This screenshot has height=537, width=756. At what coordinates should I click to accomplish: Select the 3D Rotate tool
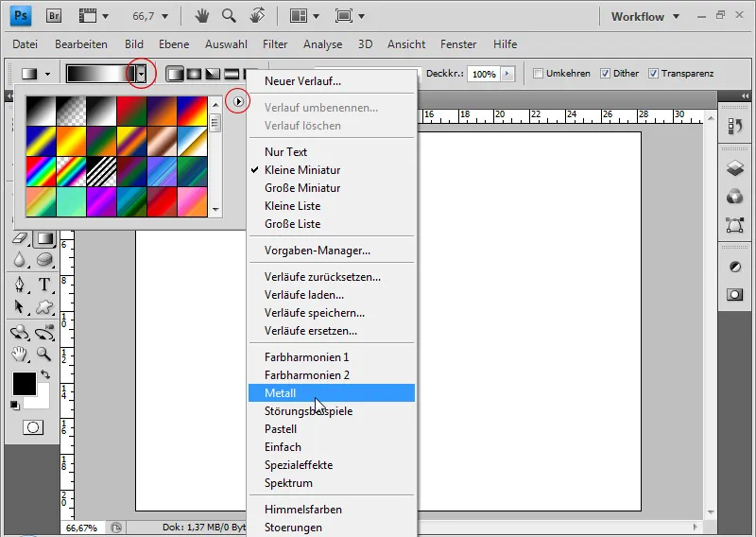click(20, 333)
